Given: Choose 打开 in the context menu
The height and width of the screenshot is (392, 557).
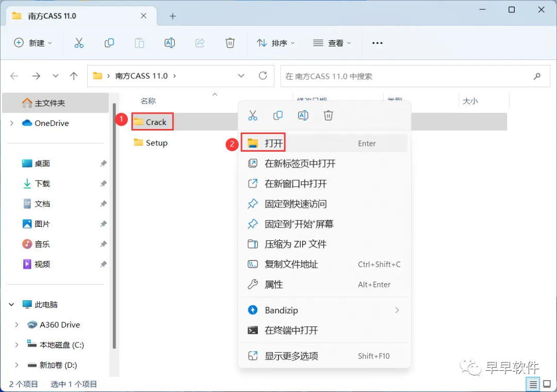Looking at the screenshot, I should (324, 143).
